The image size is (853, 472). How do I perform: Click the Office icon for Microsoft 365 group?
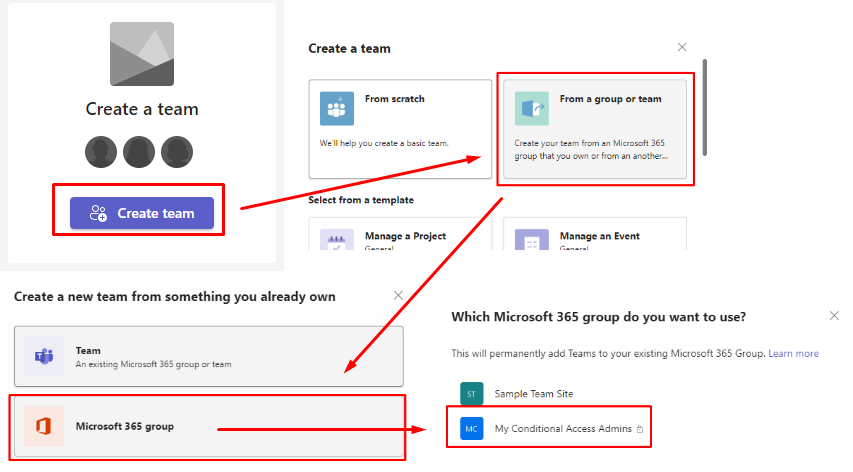[x=45, y=426]
